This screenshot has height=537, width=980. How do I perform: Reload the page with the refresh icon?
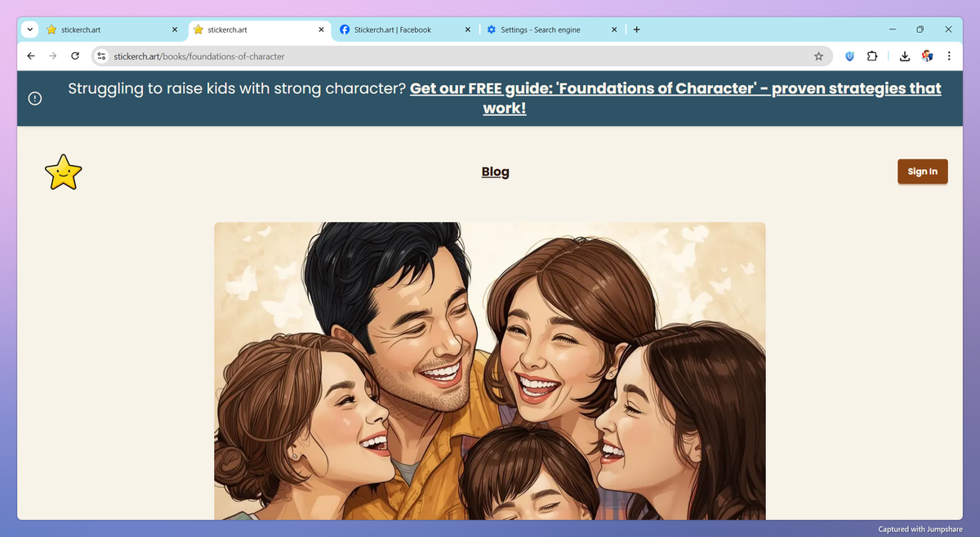tap(75, 56)
